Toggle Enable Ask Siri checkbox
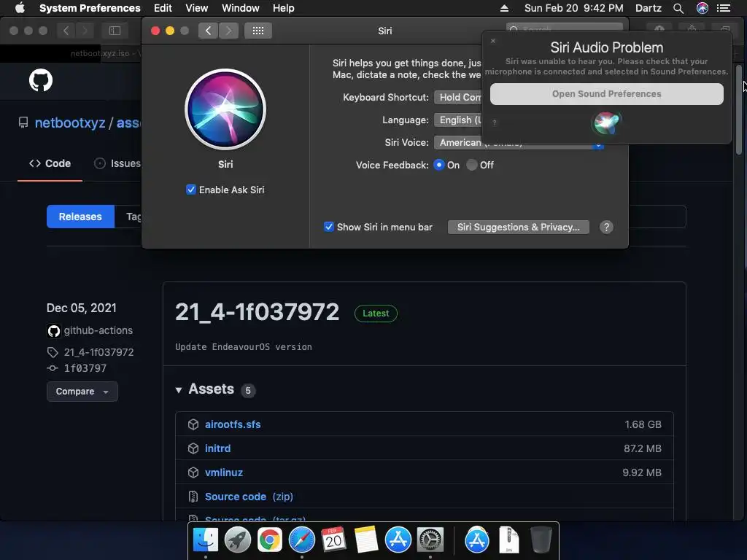The width and height of the screenshot is (747, 560). tap(191, 190)
